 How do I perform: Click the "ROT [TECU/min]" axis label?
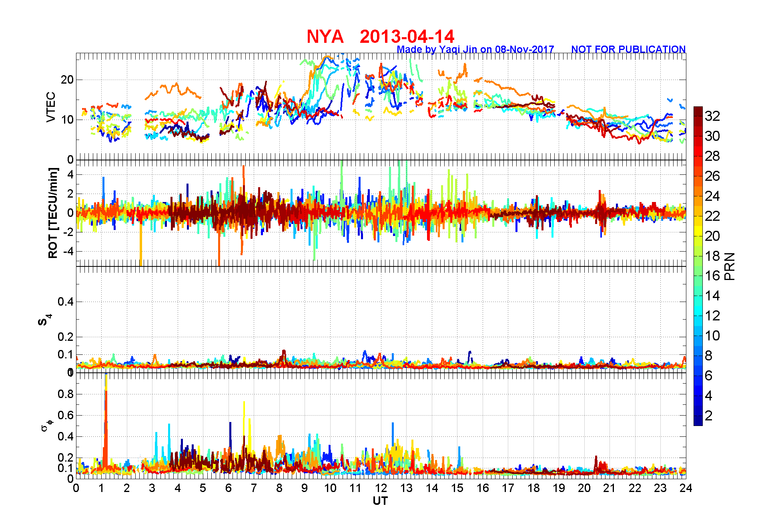point(53,213)
